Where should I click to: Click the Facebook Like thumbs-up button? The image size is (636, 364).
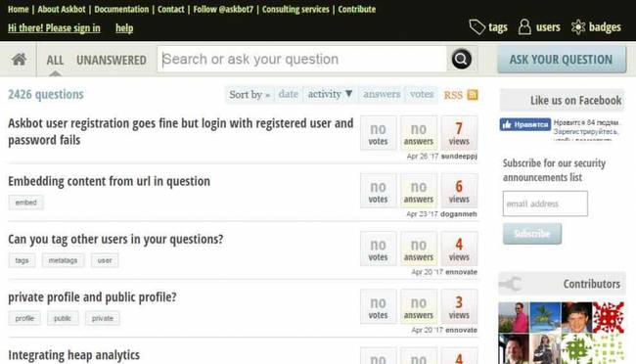point(525,124)
